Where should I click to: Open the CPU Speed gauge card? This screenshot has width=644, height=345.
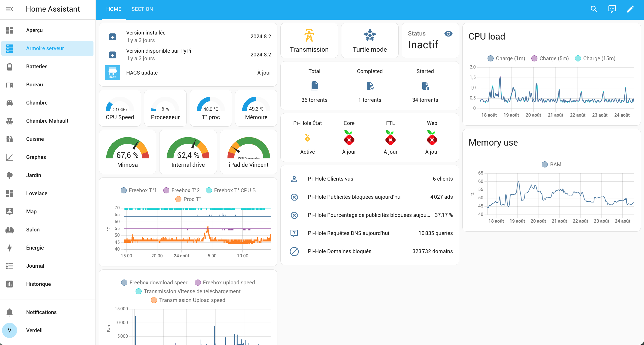(120, 108)
